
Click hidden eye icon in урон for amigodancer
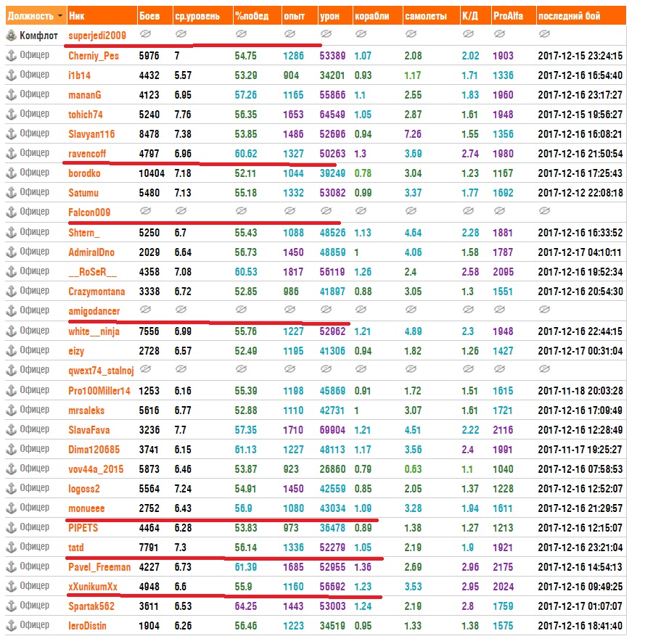tap(326, 309)
